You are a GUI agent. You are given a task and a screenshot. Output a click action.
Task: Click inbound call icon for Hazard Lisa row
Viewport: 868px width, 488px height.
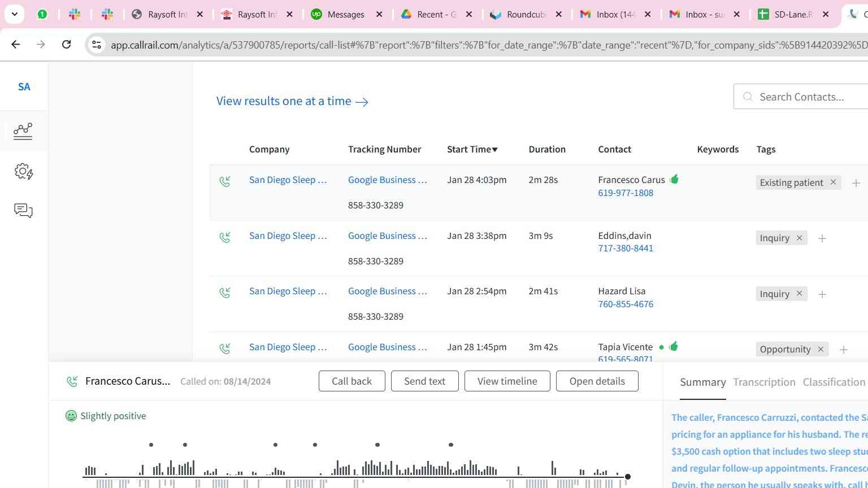(225, 293)
